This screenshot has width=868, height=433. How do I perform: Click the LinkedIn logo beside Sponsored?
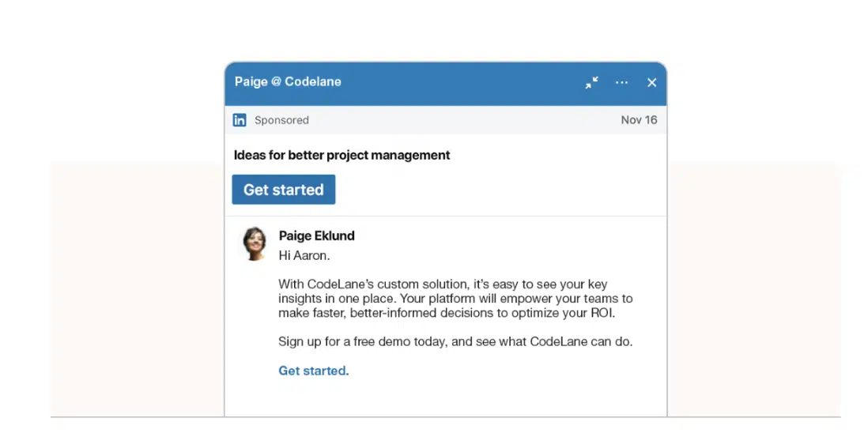[240, 120]
